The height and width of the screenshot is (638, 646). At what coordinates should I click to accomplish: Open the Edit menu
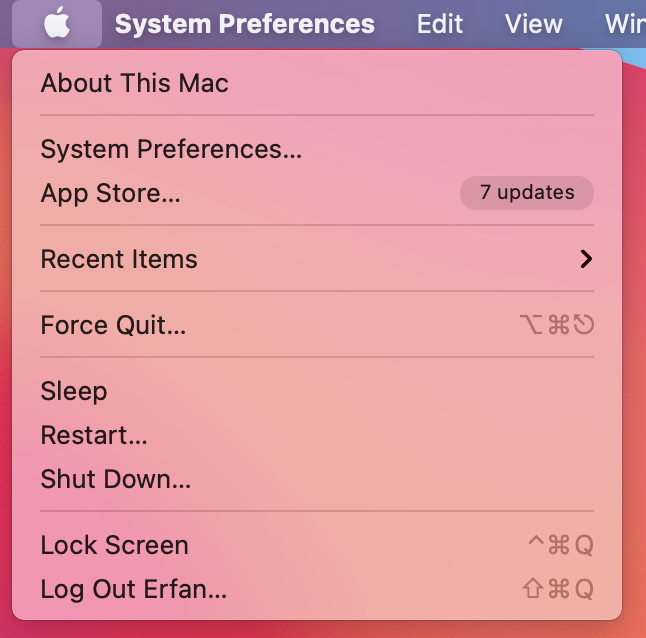point(440,23)
